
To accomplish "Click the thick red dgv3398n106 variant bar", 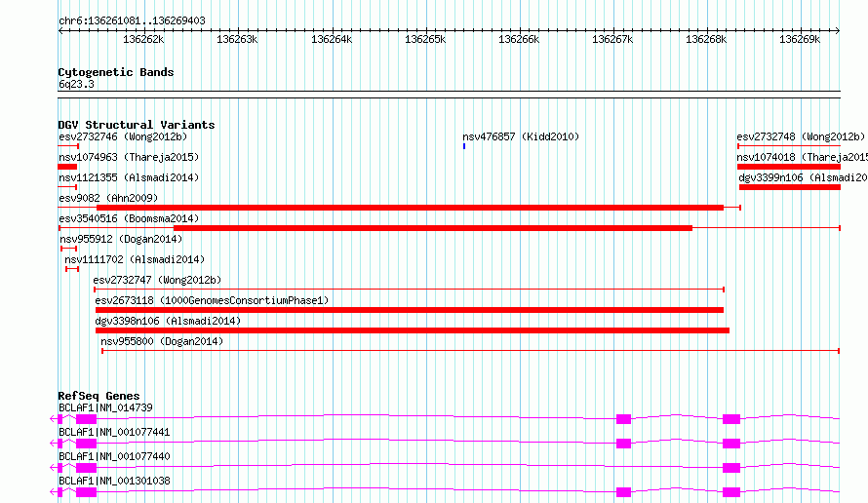I will (x=413, y=330).
